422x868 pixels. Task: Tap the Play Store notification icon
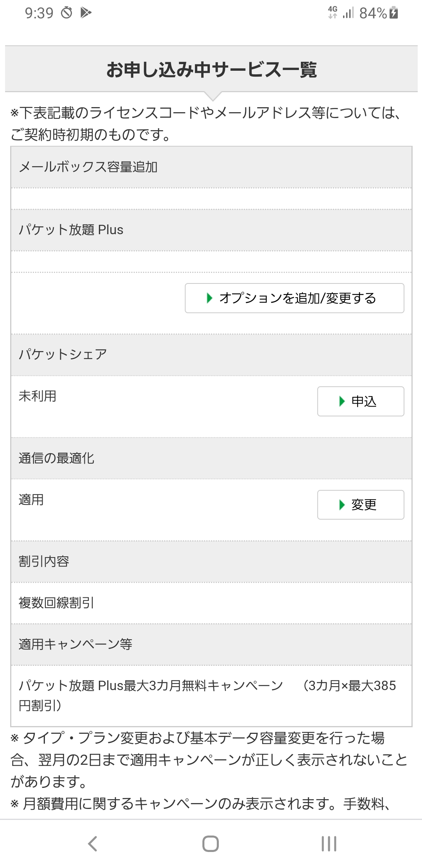(x=86, y=13)
